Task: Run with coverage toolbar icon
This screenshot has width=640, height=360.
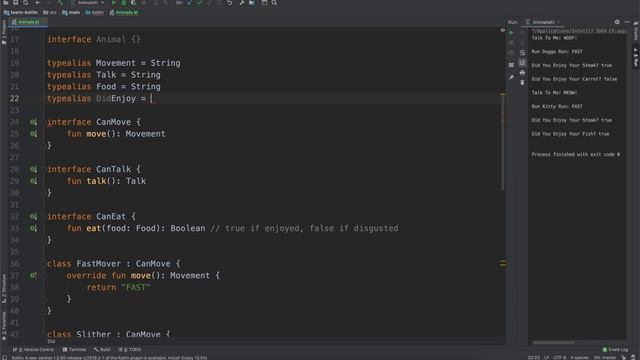Action: pyautogui.click(x=133, y=2)
